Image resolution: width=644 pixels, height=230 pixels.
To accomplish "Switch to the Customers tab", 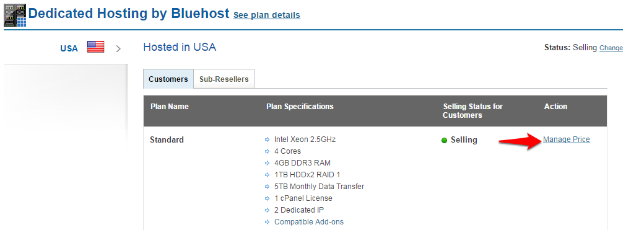I will (168, 79).
